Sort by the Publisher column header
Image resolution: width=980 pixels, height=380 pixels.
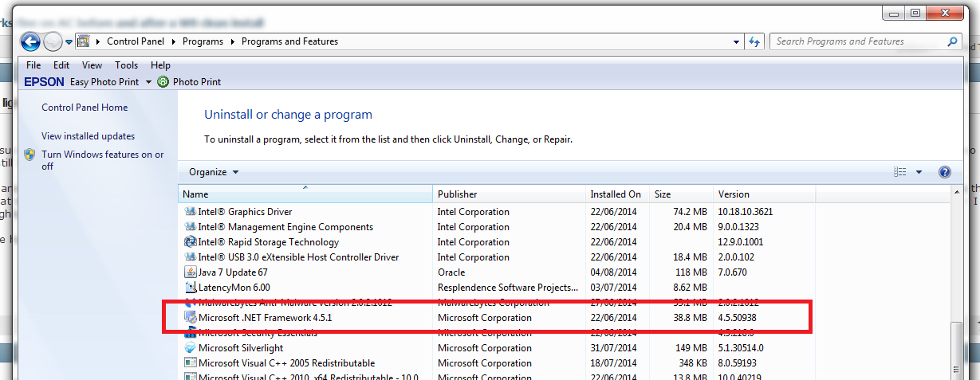pyautogui.click(x=509, y=194)
